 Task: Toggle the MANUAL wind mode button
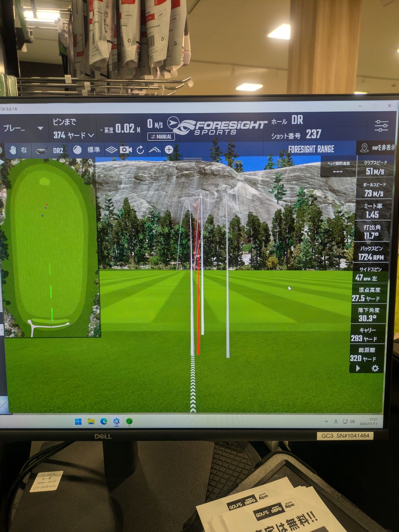pos(161,137)
